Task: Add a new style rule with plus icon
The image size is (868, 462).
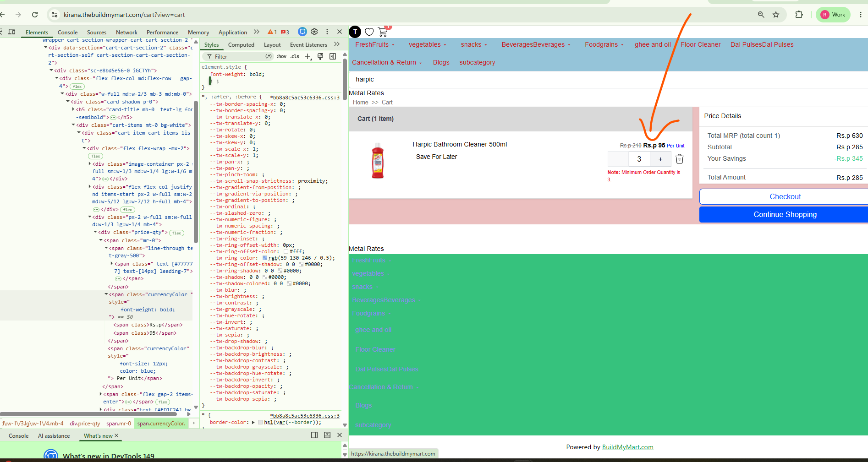Action: [308, 56]
